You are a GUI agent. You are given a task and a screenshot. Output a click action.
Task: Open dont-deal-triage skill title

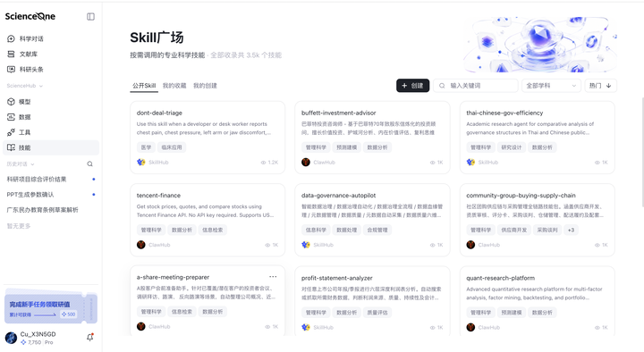pos(159,113)
